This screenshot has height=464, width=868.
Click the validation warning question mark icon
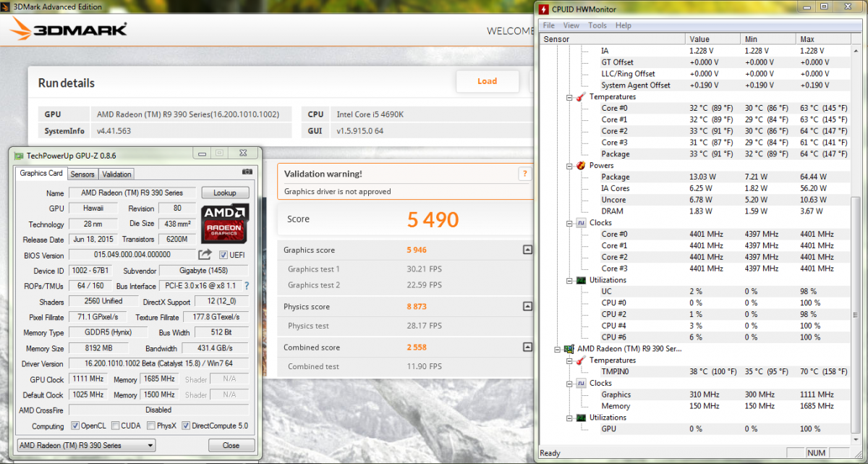(525, 174)
